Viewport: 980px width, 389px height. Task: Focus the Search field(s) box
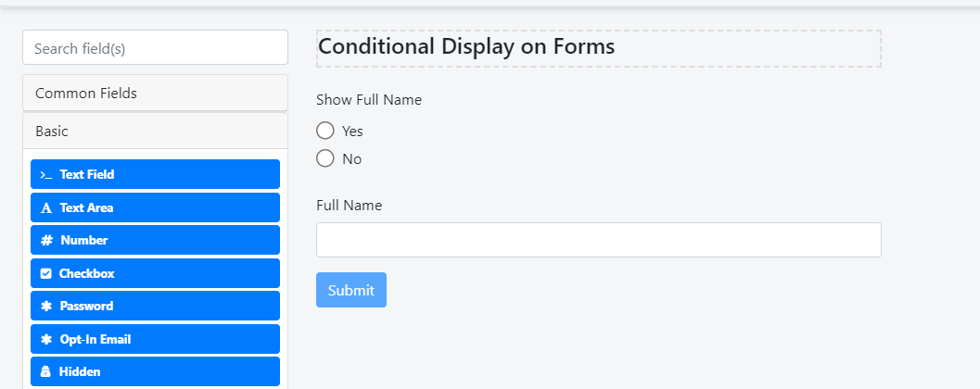pos(155,48)
